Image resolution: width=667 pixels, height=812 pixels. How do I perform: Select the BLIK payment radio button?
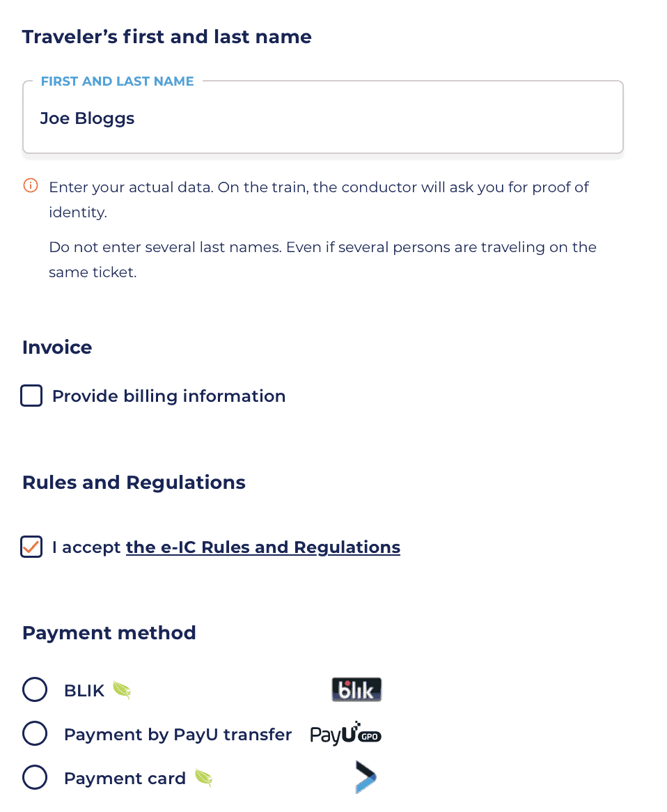tap(35, 690)
